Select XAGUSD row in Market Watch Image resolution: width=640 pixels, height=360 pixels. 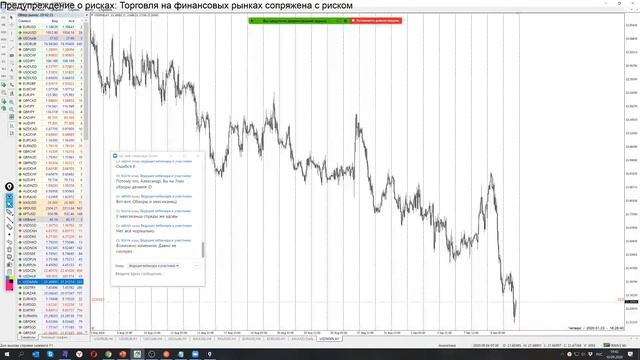tap(51, 202)
